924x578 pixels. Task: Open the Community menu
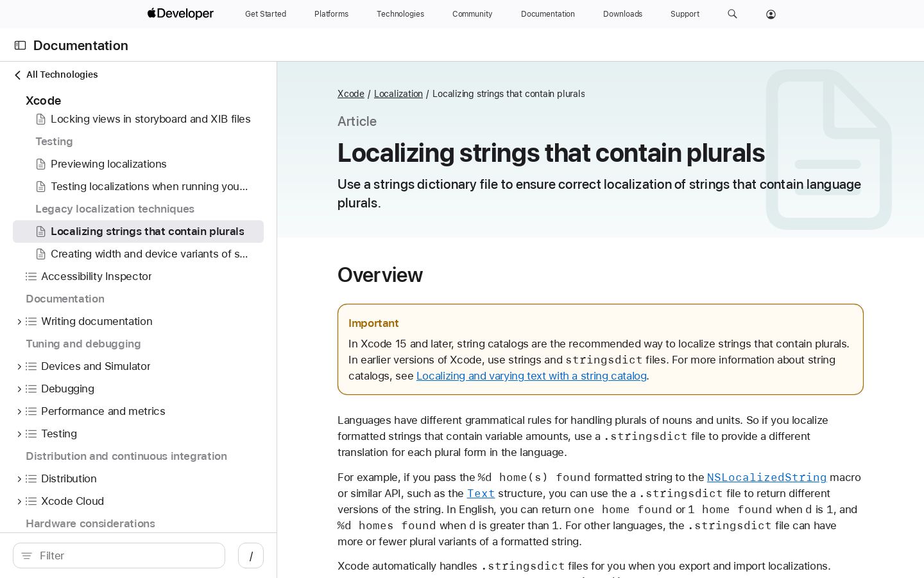[x=472, y=14]
